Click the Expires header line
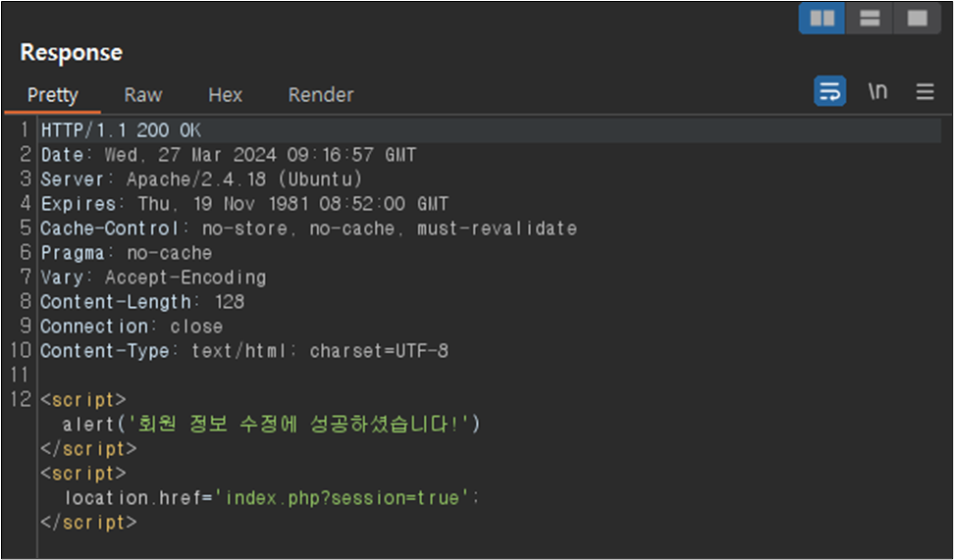The image size is (954, 560). click(244, 204)
